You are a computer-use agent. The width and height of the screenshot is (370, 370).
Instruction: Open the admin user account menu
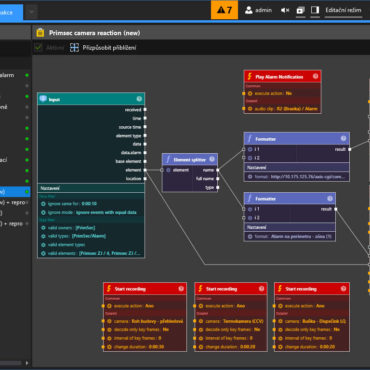258,10
